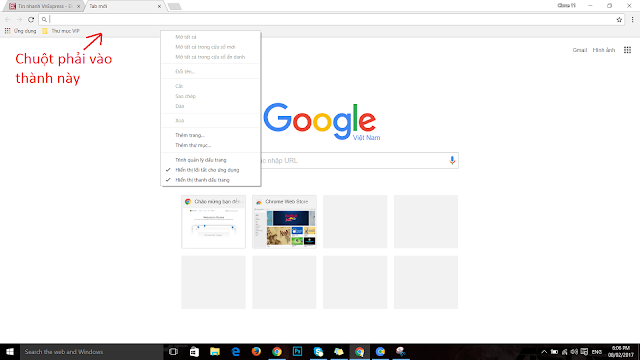Start voice search with the microphone icon

pyautogui.click(x=452, y=160)
